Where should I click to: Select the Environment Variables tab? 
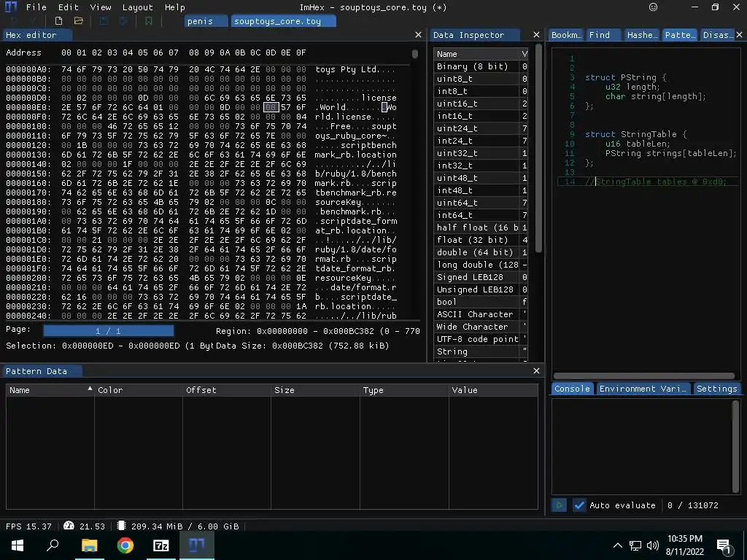pyautogui.click(x=643, y=389)
